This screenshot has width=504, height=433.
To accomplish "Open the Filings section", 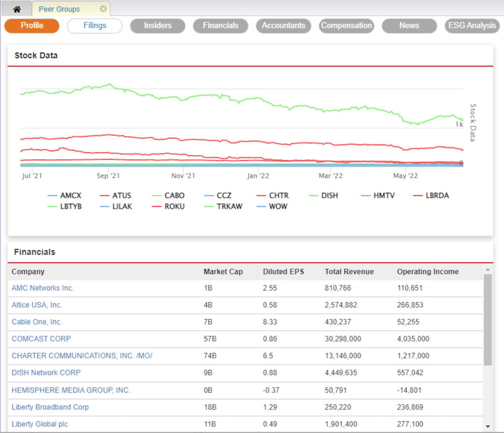I will point(94,26).
